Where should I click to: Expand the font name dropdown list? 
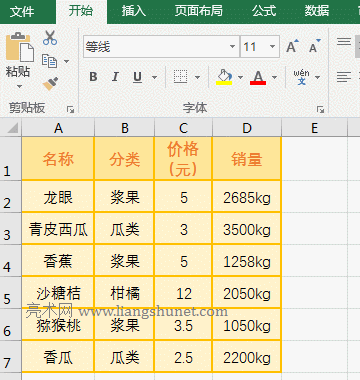tap(233, 47)
